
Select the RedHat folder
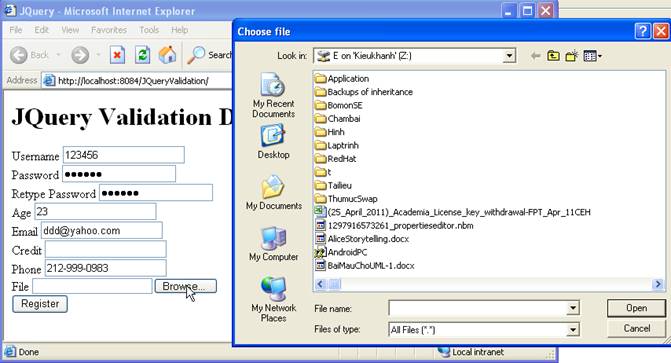click(x=336, y=159)
